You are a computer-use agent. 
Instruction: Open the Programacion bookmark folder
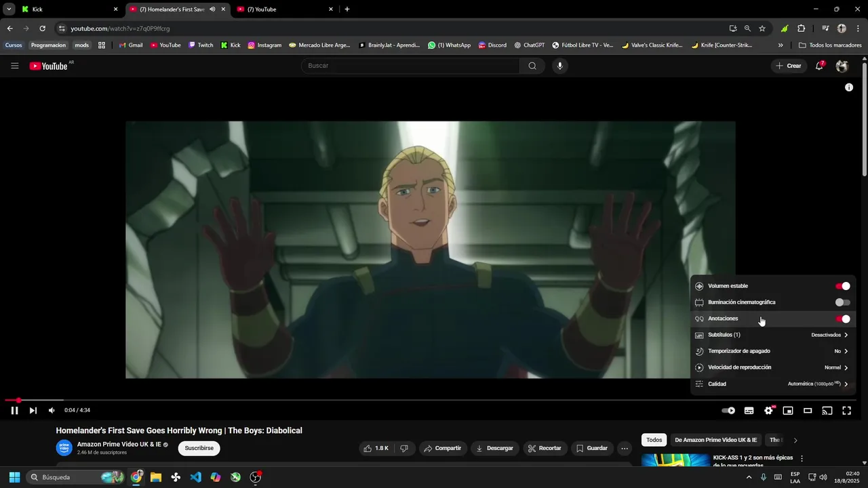[48, 45]
